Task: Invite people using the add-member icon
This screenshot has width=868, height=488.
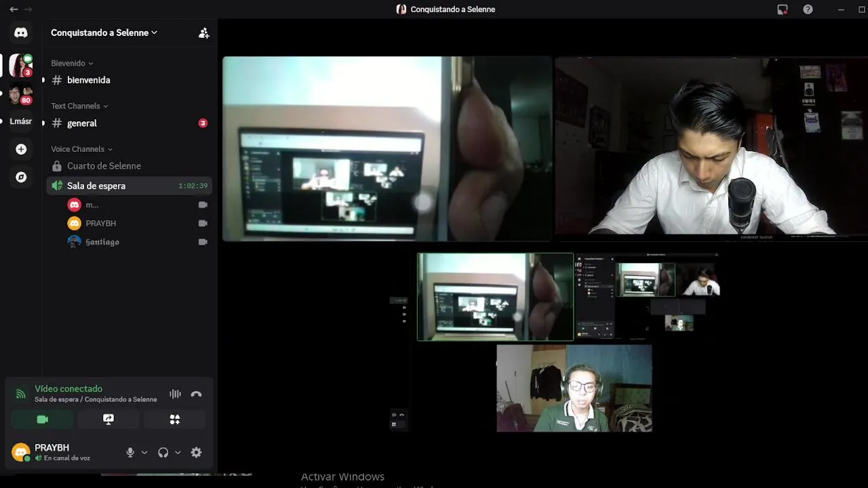Action: point(203,33)
